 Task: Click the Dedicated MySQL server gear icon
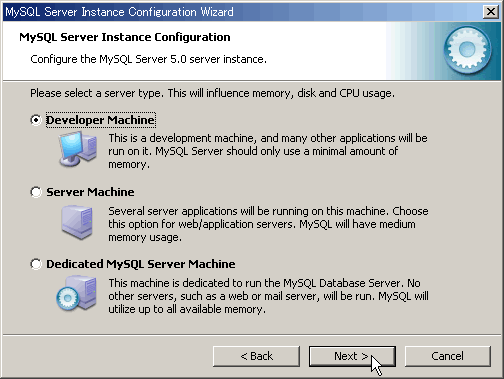click(77, 293)
